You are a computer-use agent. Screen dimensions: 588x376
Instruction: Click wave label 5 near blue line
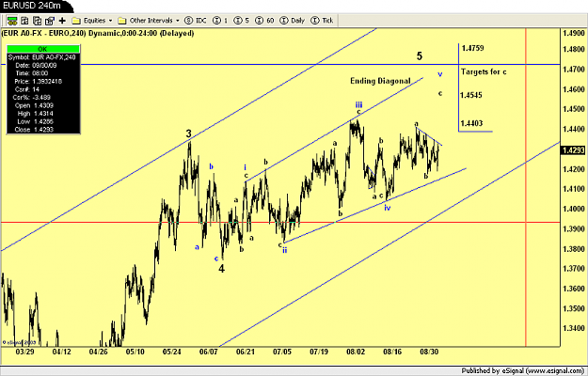[x=420, y=56]
